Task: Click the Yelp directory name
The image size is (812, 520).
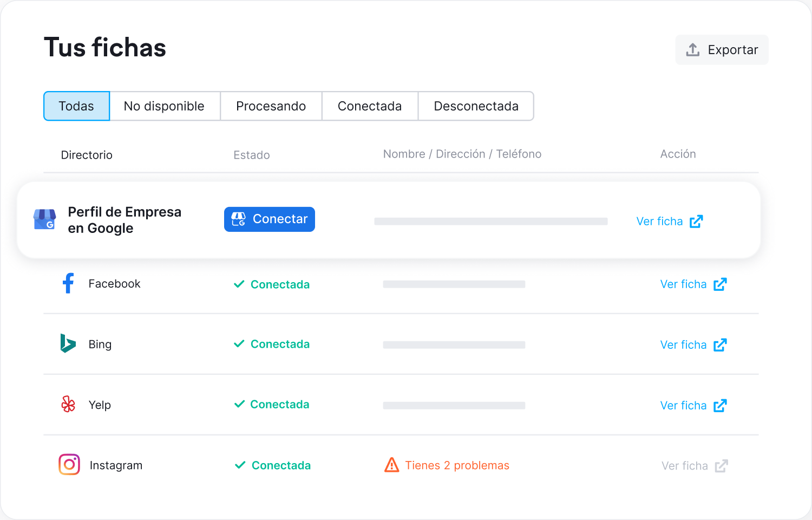Action: (x=100, y=405)
